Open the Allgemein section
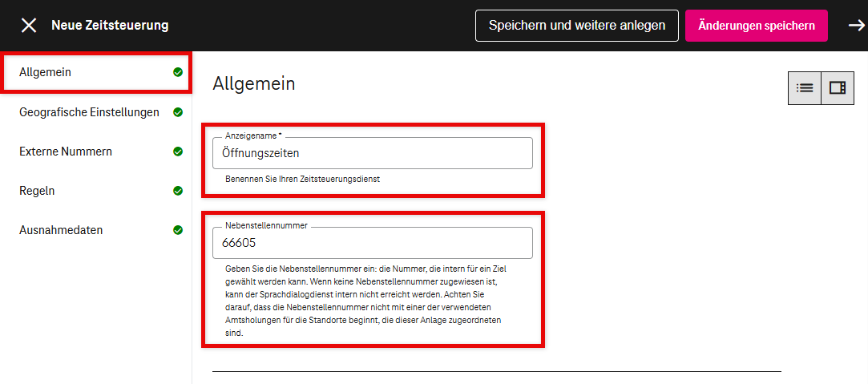 coord(46,72)
